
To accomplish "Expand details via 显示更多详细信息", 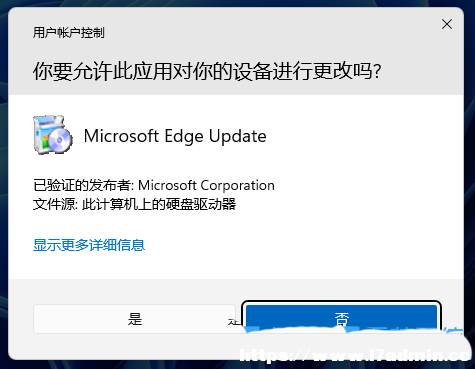I will [x=89, y=245].
